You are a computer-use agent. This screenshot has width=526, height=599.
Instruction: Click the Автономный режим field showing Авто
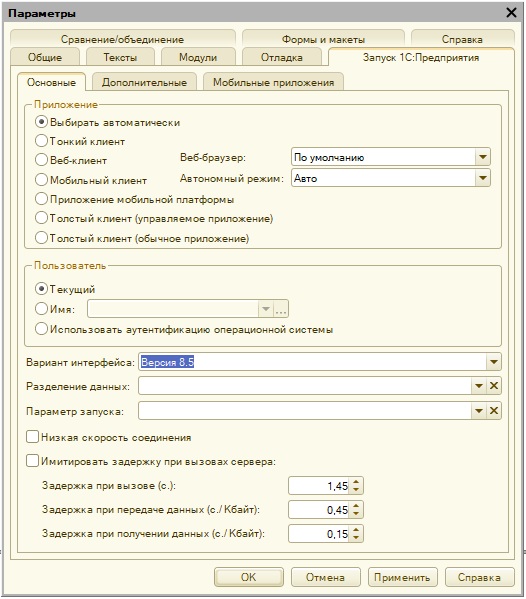pyautogui.click(x=384, y=178)
